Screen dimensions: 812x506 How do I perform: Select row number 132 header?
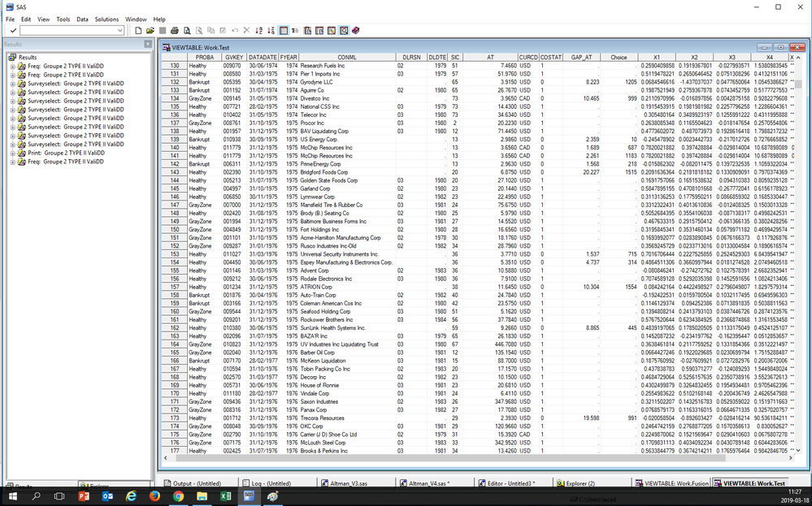(x=175, y=82)
